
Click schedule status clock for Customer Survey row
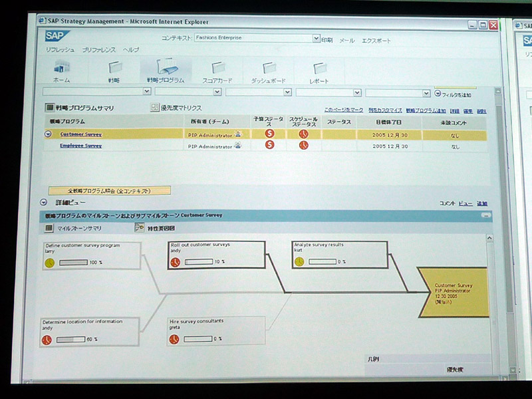click(x=304, y=134)
